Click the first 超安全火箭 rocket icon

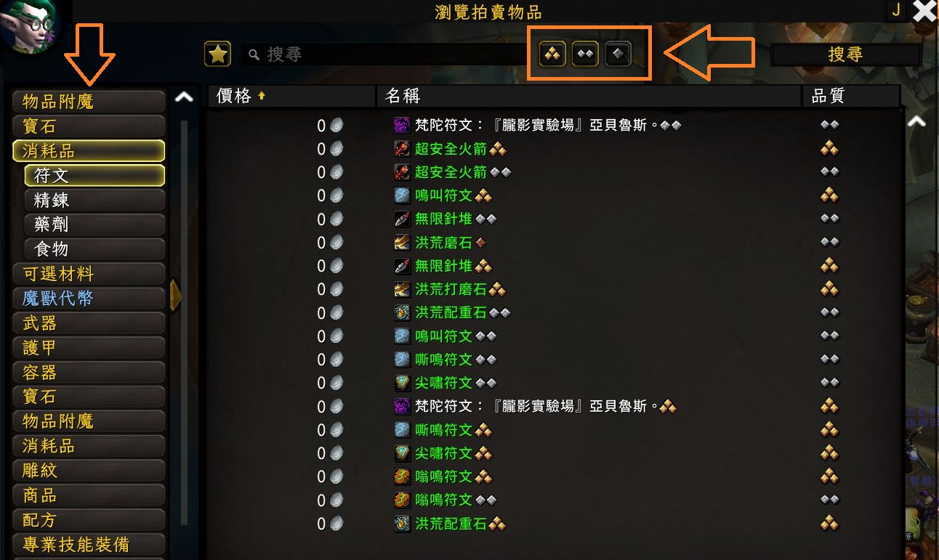pos(402,149)
